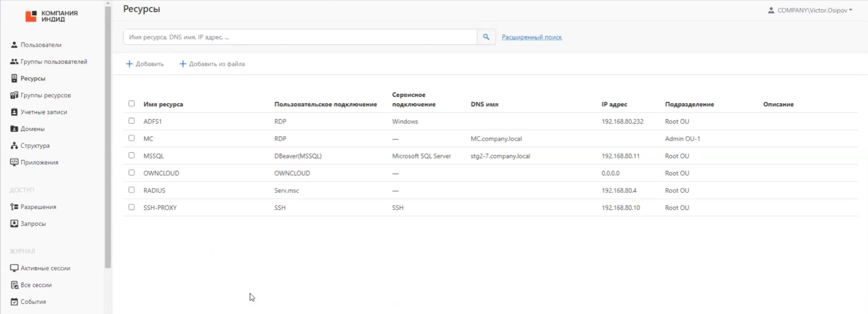Click the Microsoft SQL Server cell
The height and width of the screenshot is (314, 868).
pos(421,156)
